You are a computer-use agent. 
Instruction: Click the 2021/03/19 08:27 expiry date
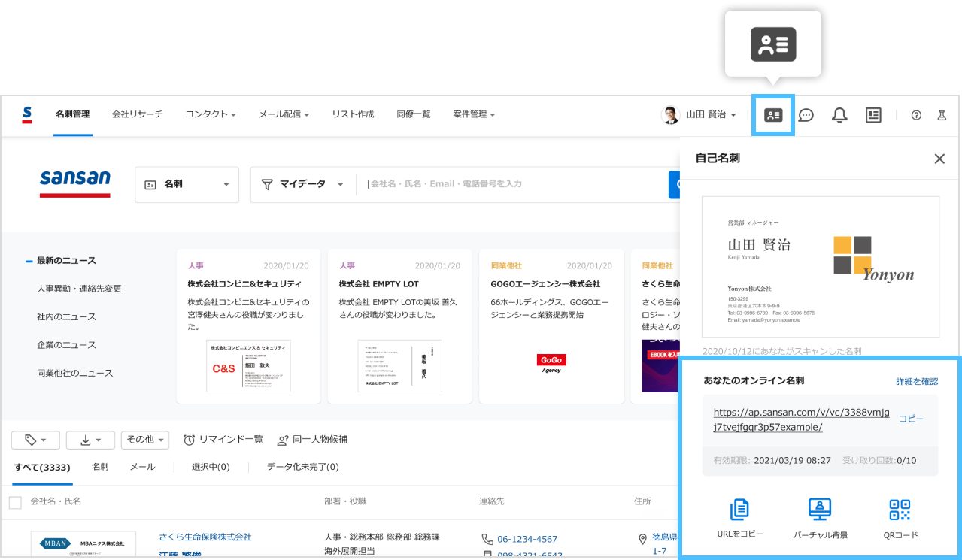tap(792, 460)
